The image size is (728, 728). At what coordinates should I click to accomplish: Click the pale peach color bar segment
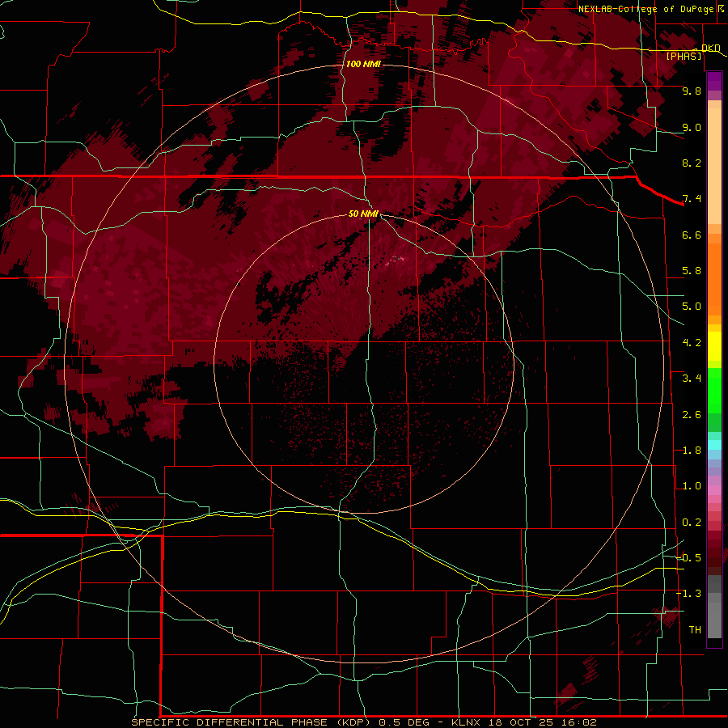click(x=714, y=166)
